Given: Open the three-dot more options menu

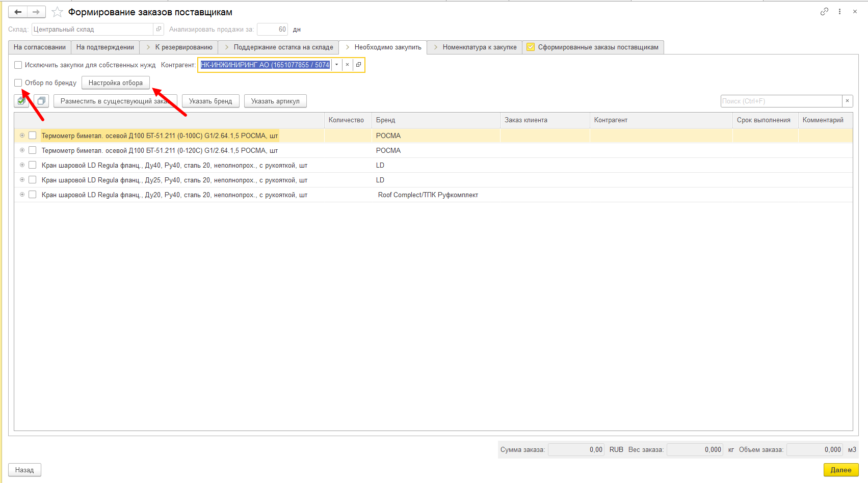Looking at the screenshot, I should (x=839, y=12).
